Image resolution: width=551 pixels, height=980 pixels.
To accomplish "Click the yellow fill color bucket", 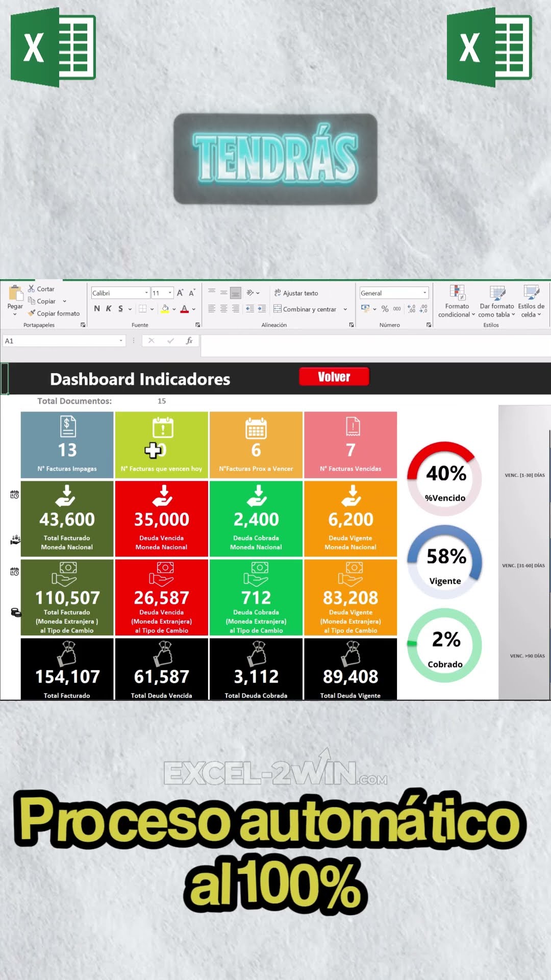I will (x=165, y=309).
